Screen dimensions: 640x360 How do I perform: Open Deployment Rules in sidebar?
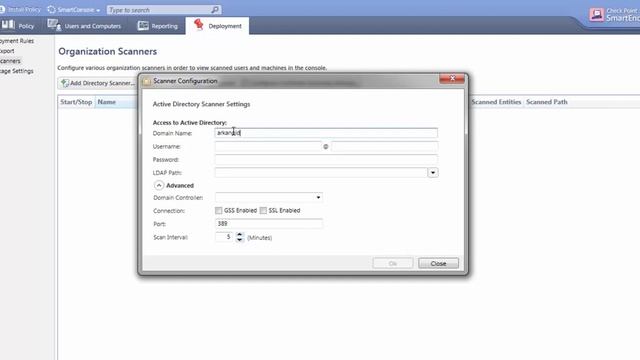pyautogui.click(x=17, y=41)
